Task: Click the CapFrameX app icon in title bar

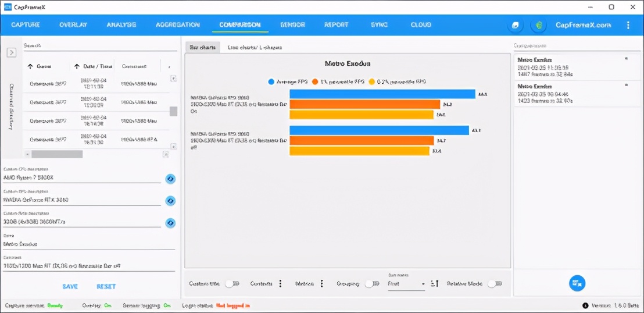Action: pos(8,7)
